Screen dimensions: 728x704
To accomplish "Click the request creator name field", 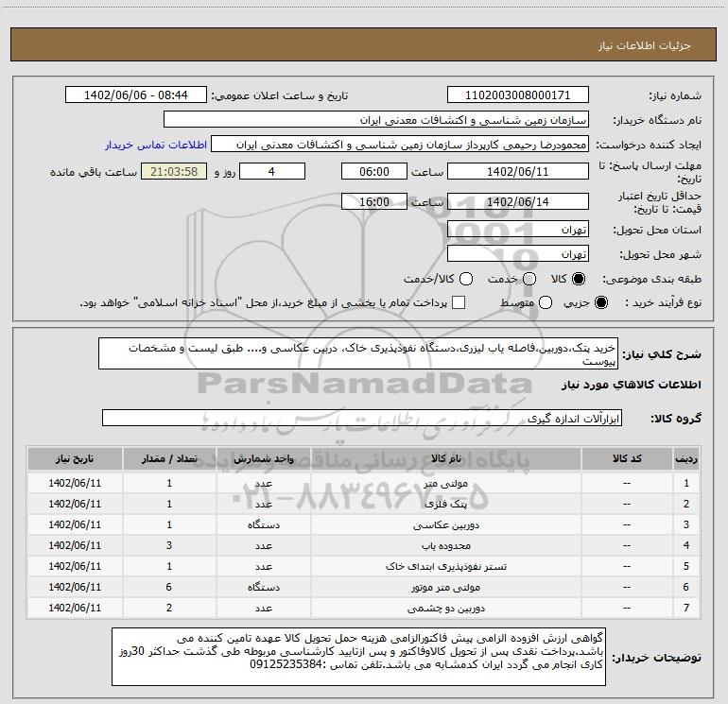I will tap(400, 145).
